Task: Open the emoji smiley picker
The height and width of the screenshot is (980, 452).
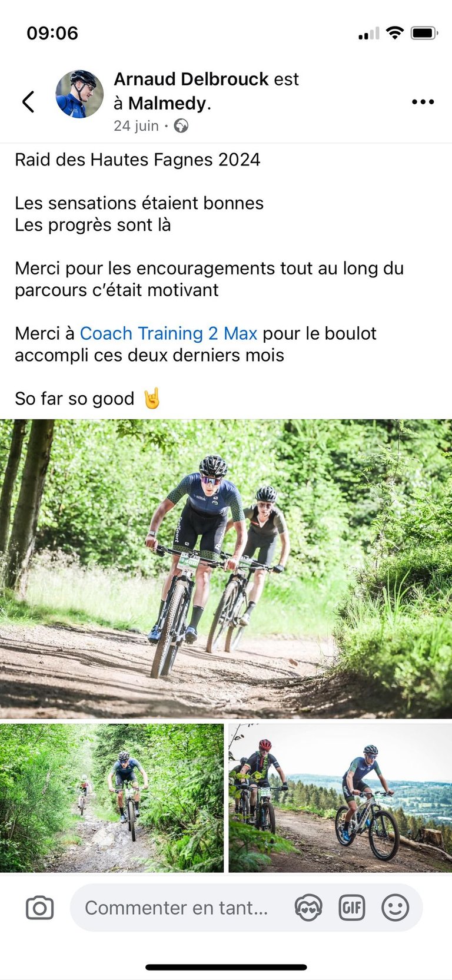Action: pos(395,908)
